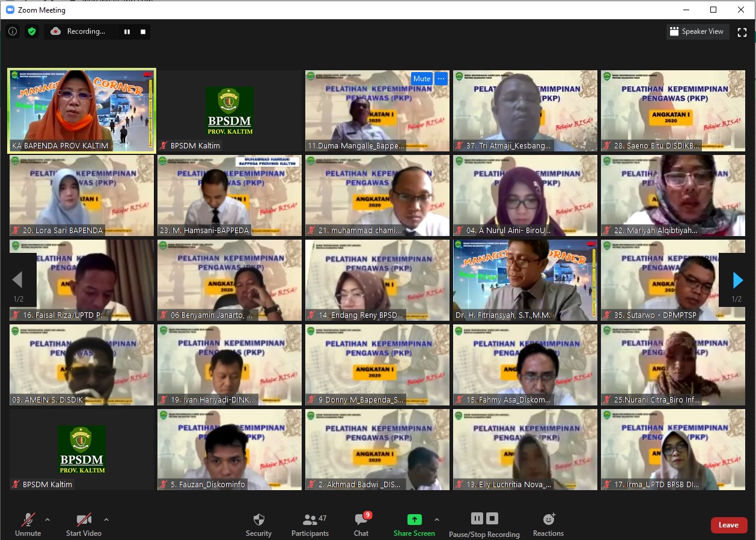The width and height of the screenshot is (756, 540).
Task: Click the participant count 47 label
Action: click(323, 518)
